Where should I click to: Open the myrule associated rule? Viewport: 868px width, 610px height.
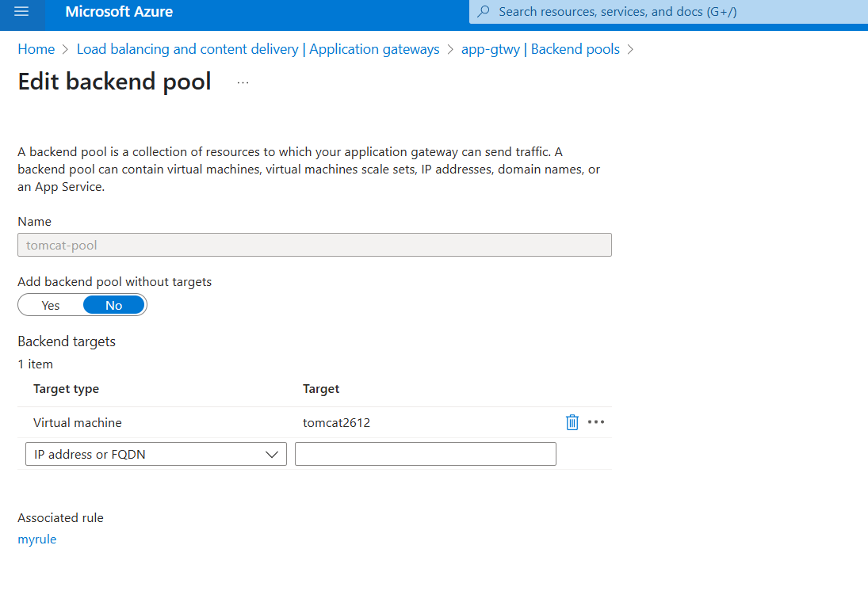point(37,539)
